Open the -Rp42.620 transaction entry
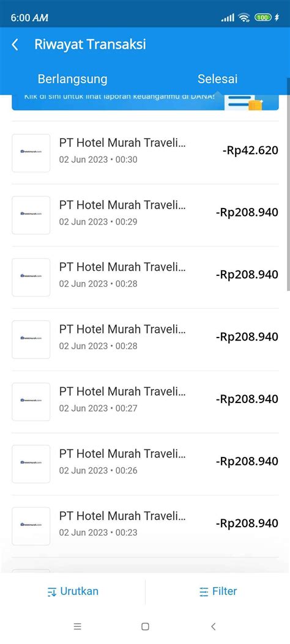The image size is (290, 644). (x=145, y=153)
